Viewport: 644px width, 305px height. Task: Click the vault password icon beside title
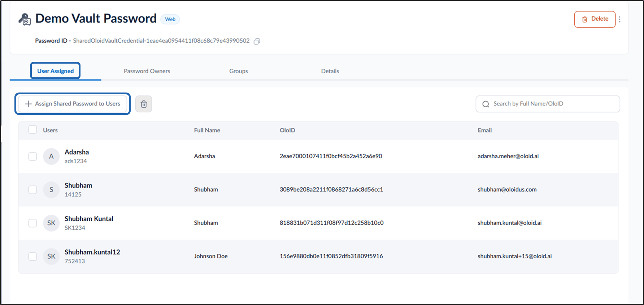(x=25, y=19)
